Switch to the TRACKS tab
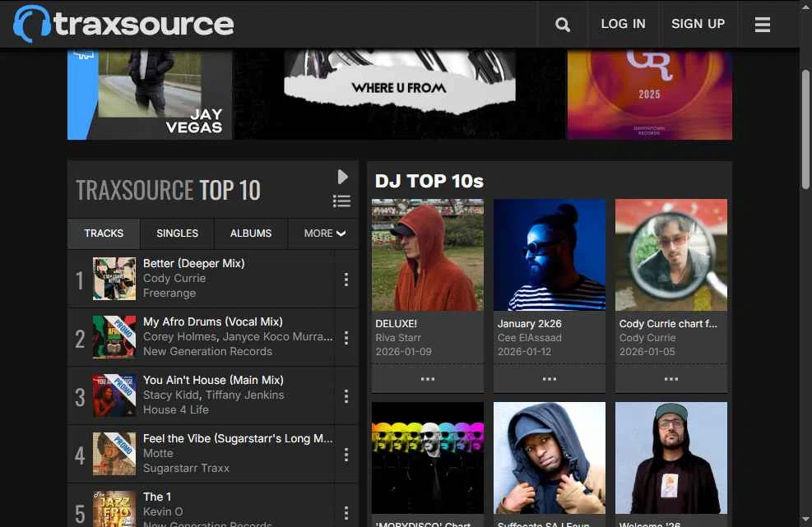812x527 pixels. 104,233
